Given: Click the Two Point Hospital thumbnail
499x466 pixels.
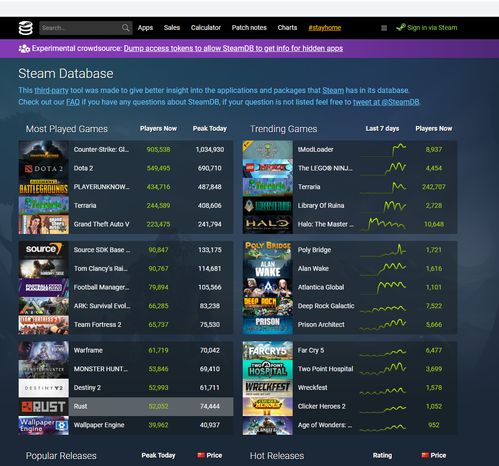Looking at the screenshot, I should [x=268, y=369].
